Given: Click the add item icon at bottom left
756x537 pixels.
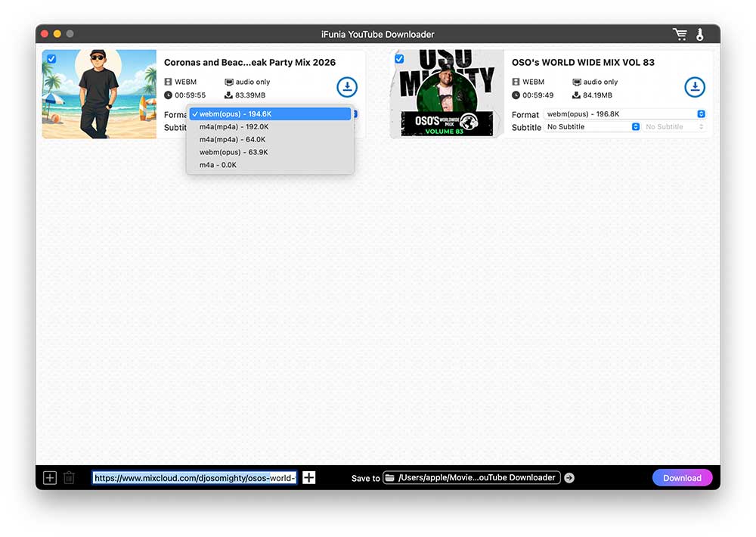Looking at the screenshot, I should 50,477.
